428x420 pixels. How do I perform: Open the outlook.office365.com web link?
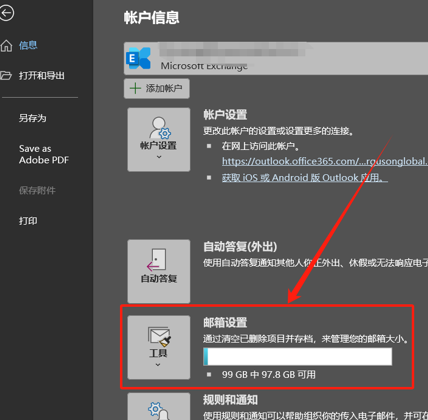click(325, 161)
